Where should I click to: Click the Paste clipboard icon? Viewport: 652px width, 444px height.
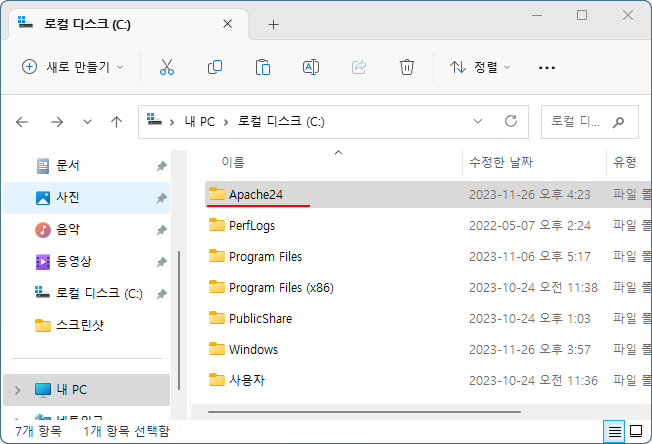coord(263,67)
